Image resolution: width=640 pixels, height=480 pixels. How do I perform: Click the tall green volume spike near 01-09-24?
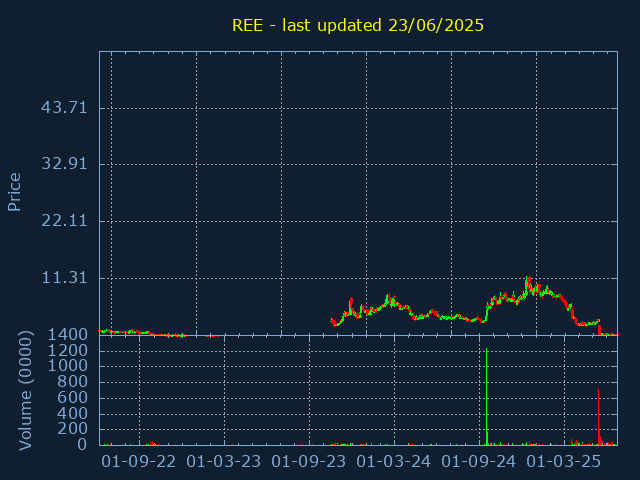[x=487, y=396]
